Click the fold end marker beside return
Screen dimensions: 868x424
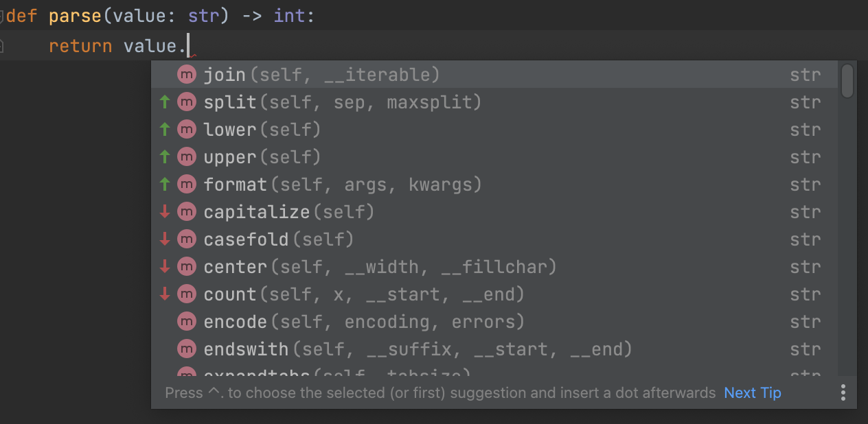[2, 46]
